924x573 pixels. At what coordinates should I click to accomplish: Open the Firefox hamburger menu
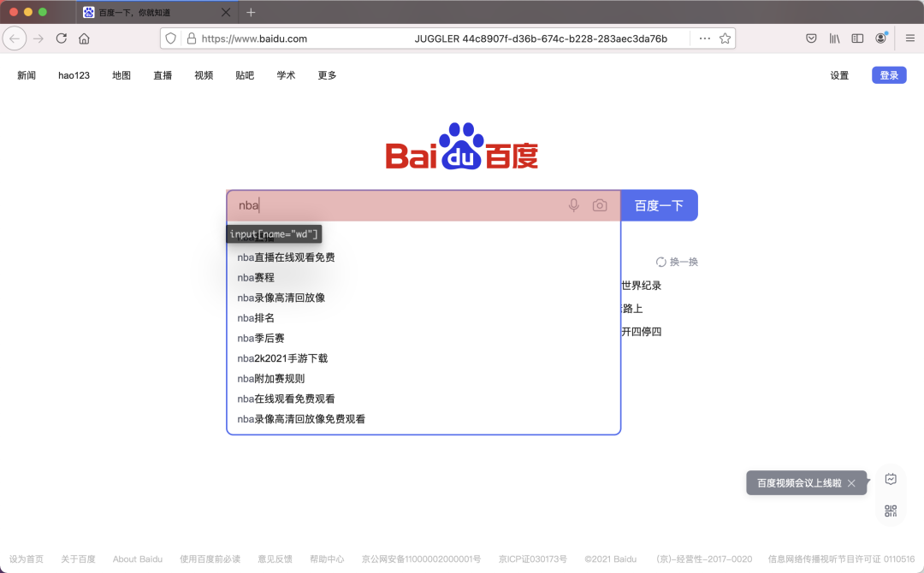point(909,38)
